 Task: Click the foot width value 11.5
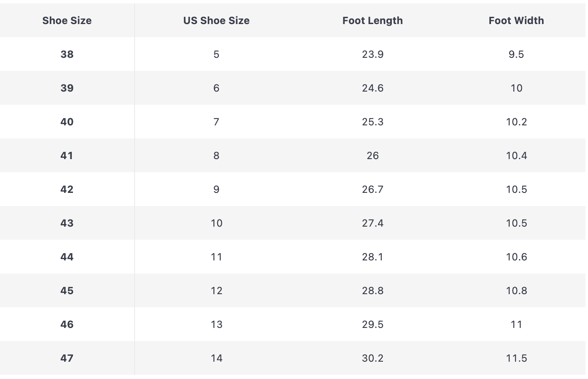[x=516, y=358]
